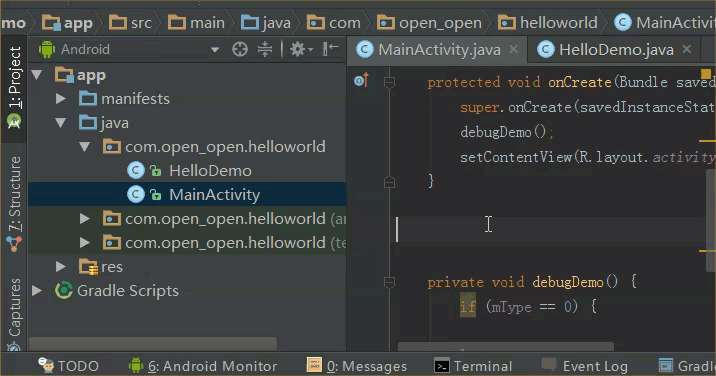Open the Event Log tool window
This screenshot has height=376, width=716.
[x=584, y=365]
